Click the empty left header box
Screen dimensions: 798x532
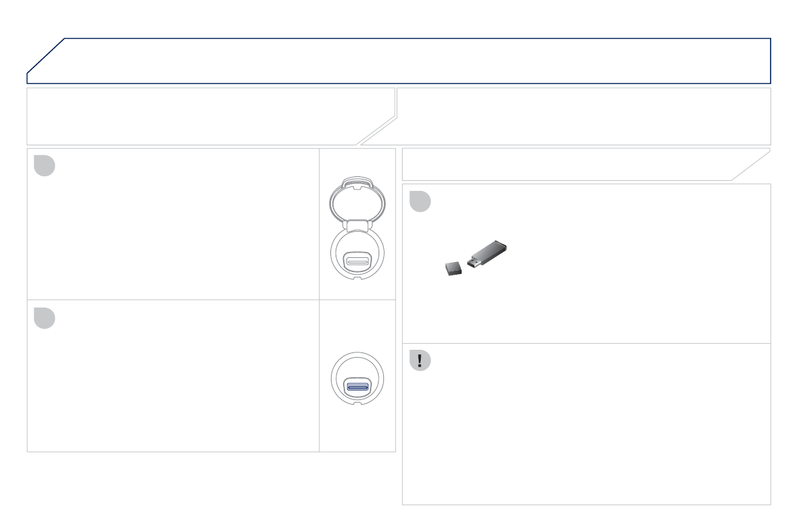coord(201,115)
